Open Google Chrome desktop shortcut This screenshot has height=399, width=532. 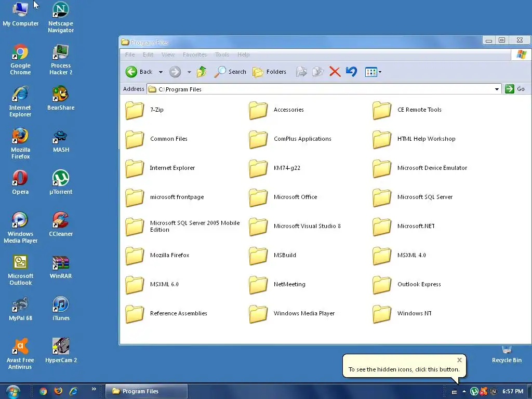click(x=20, y=60)
